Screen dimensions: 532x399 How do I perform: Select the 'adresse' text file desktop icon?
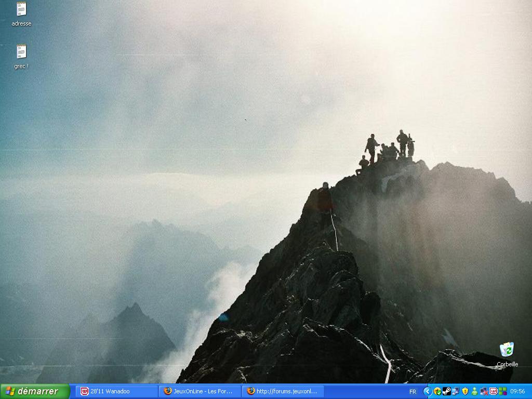(21, 14)
